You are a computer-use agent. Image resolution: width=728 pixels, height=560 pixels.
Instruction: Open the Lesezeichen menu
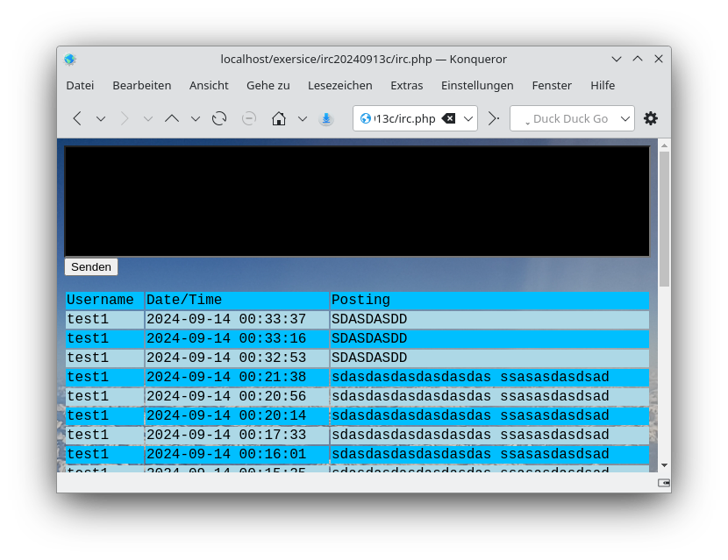coord(340,85)
